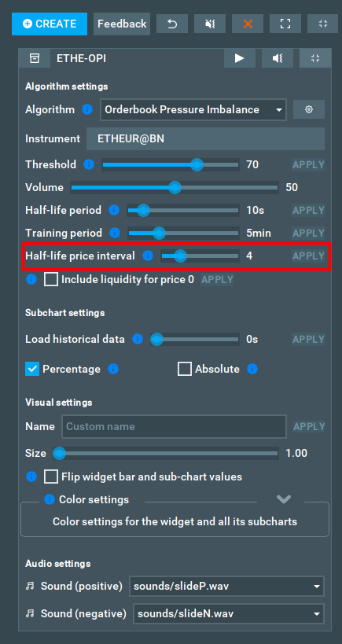Start the ETHE-OPI widget with play button
This screenshot has width=342, height=644.
[x=240, y=58]
